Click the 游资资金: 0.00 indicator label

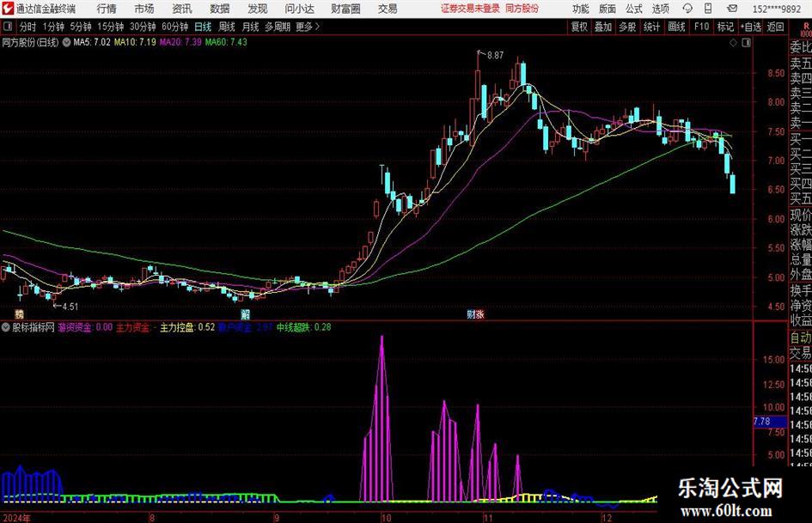point(85,327)
